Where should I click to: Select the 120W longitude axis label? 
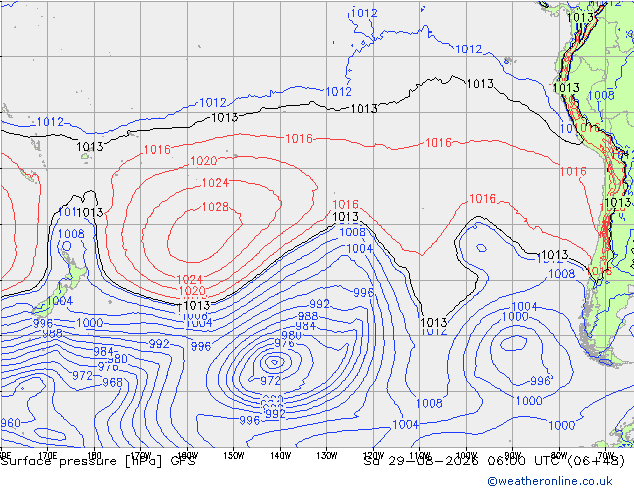[373, 456]
